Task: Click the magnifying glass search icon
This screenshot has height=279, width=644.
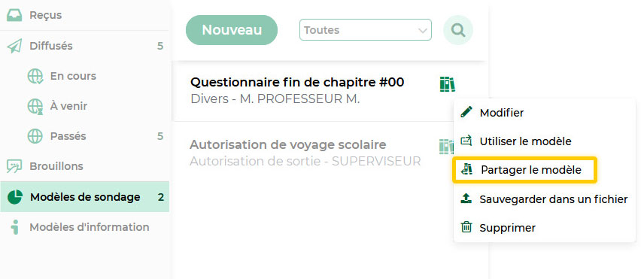Action: (458, 30)
